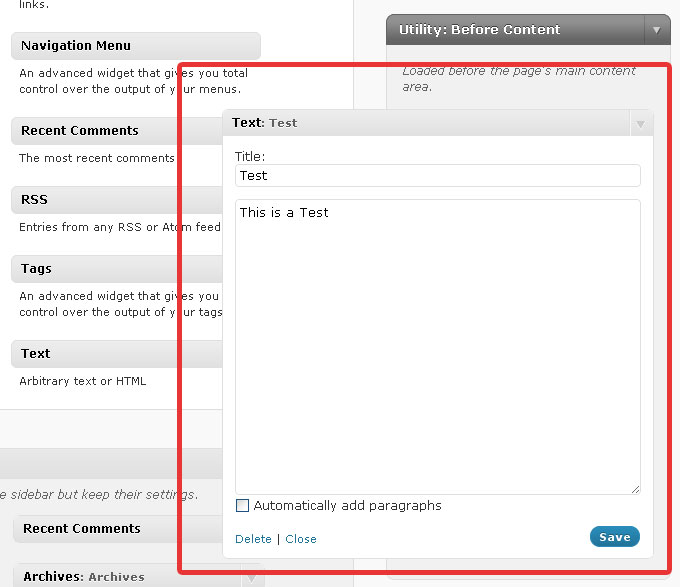680x587 pixels.
Task: Click the Archives: Archives widget title
Action: click(x=84, y=577)
